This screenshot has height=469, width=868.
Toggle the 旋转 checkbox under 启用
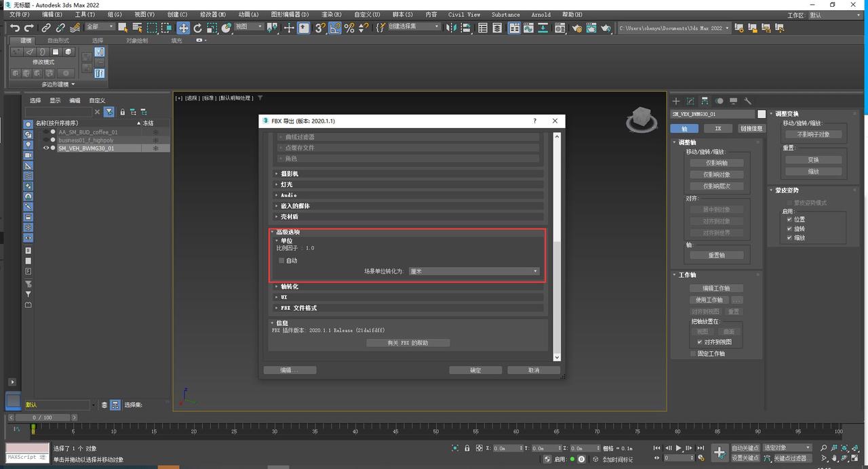[789, 228]
